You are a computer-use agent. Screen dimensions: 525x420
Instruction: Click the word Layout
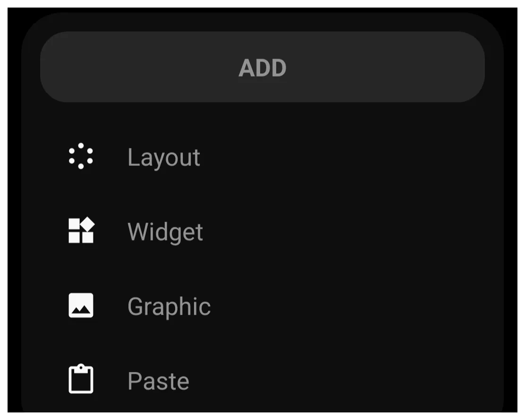[x=164, y=158]
